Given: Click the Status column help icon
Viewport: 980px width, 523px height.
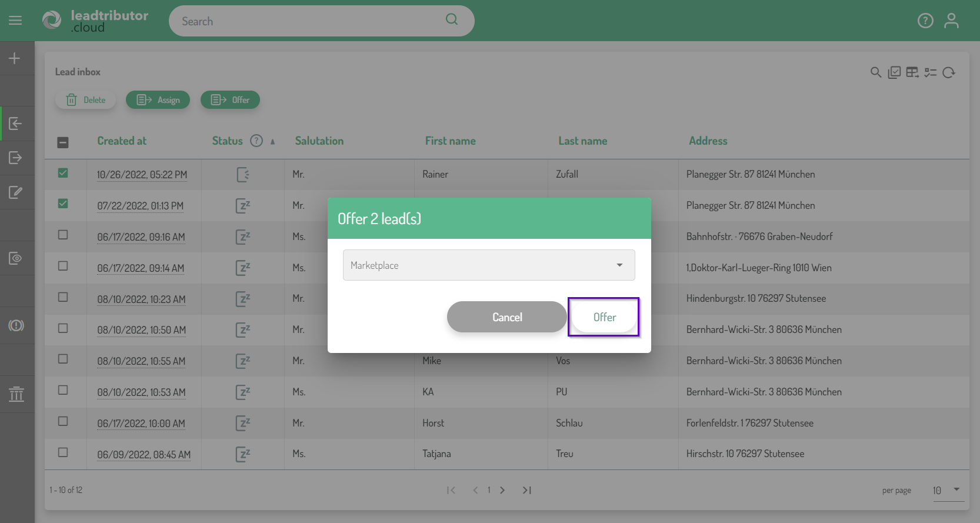Looking at the screenshot, I should [256, 141].
